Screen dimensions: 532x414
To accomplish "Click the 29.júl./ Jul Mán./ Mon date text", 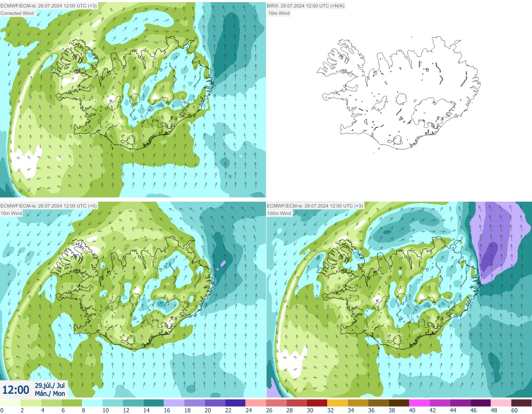I will point(49,390).
